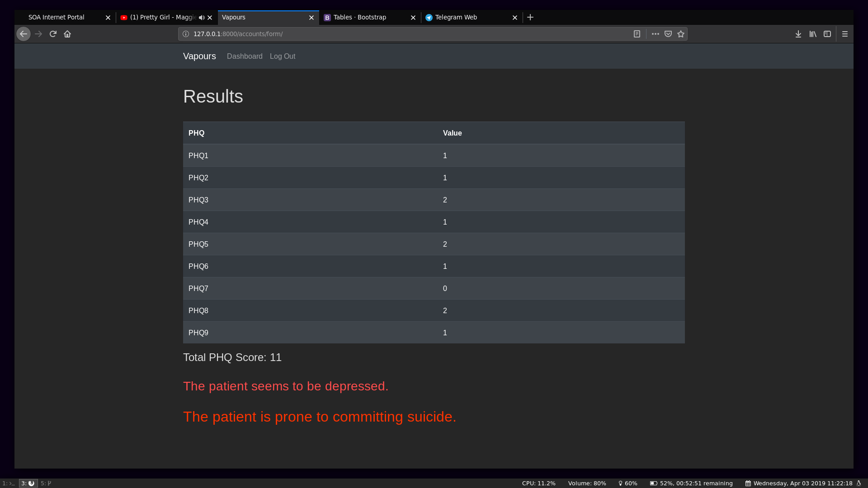
Task: Show site information icon in address bar
Action: pyautogui.click(x=186, y=34)
